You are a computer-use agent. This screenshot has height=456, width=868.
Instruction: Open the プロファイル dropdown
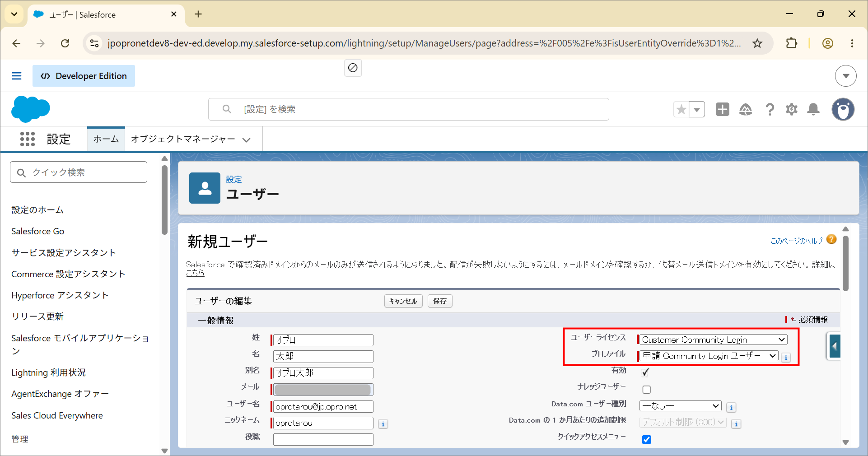(x=709, y=356)
